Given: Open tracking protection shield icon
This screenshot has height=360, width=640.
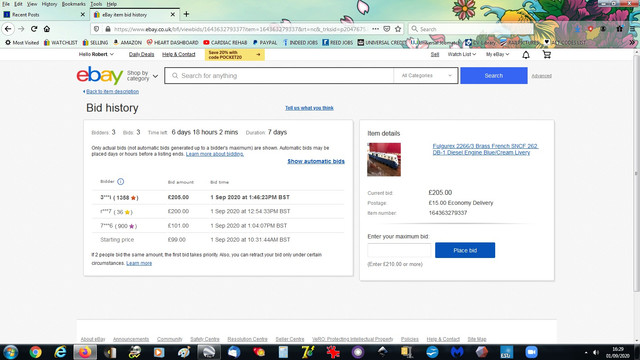Looking at the screenshot, I should point(96,29).
